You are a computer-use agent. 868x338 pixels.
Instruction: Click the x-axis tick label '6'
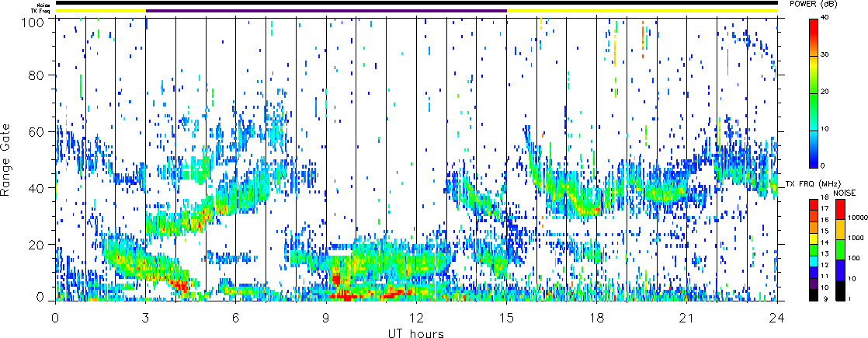point(236,316)
